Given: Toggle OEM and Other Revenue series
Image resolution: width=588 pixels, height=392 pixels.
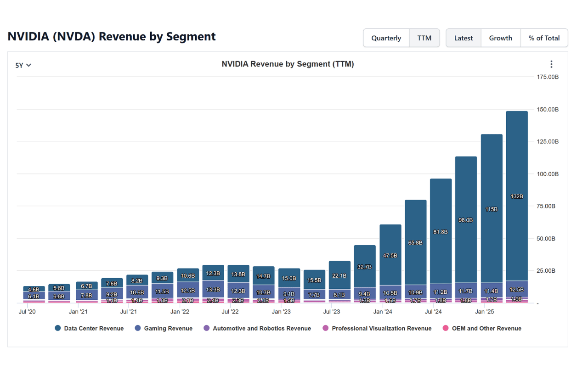Looking at the screenshot, I should pos(482,328).
